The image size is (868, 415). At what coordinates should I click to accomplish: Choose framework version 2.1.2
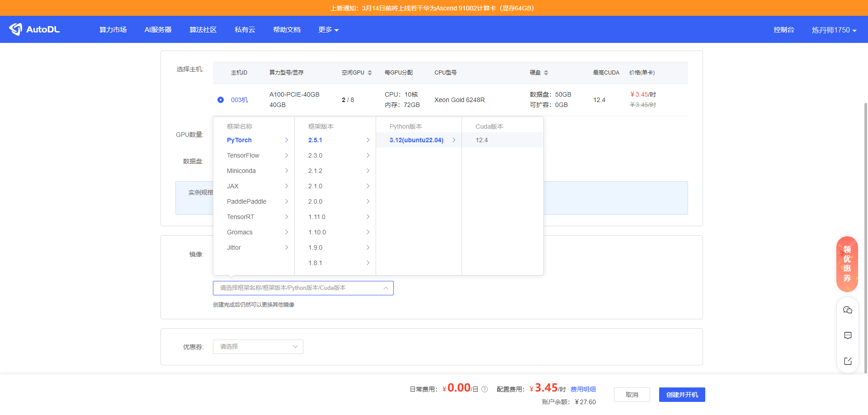335,171
